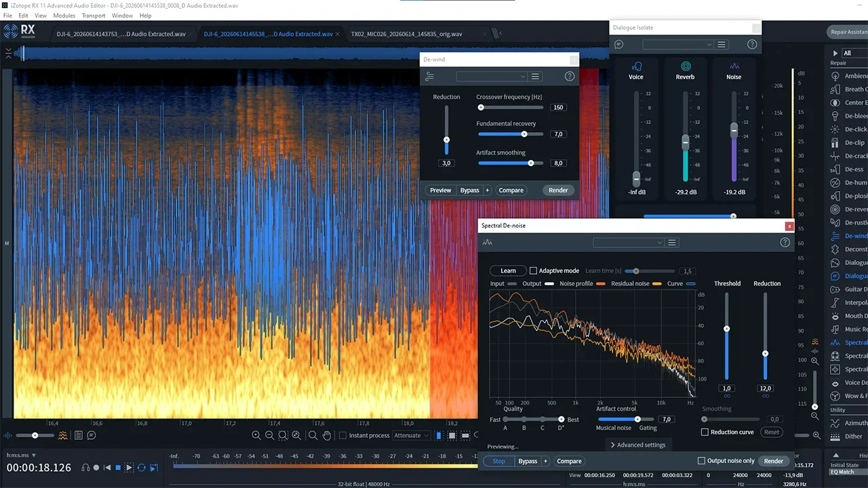Tick Output noise only checkbox
Viewport: 868px width, 488px height.
(x=701, y=461)
